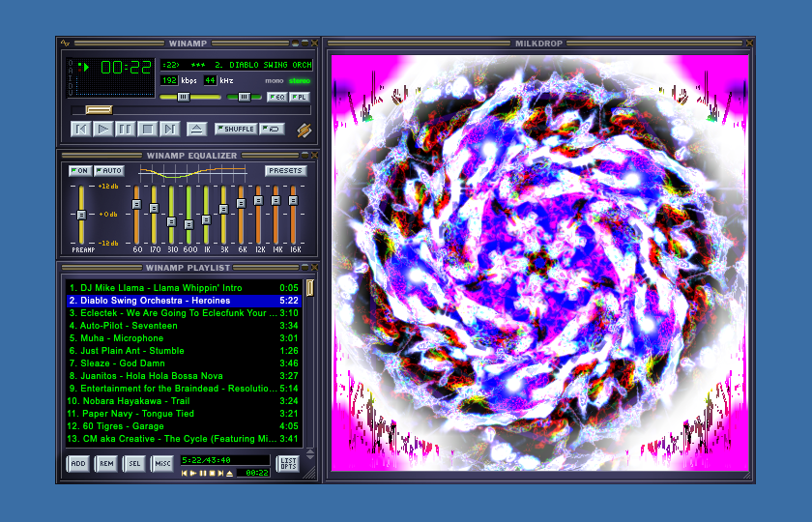Select 'Diablo Swing Orchestra - Heroines' playlist row
The width and height of the screenshot is (812, 522).
[184, 301]
